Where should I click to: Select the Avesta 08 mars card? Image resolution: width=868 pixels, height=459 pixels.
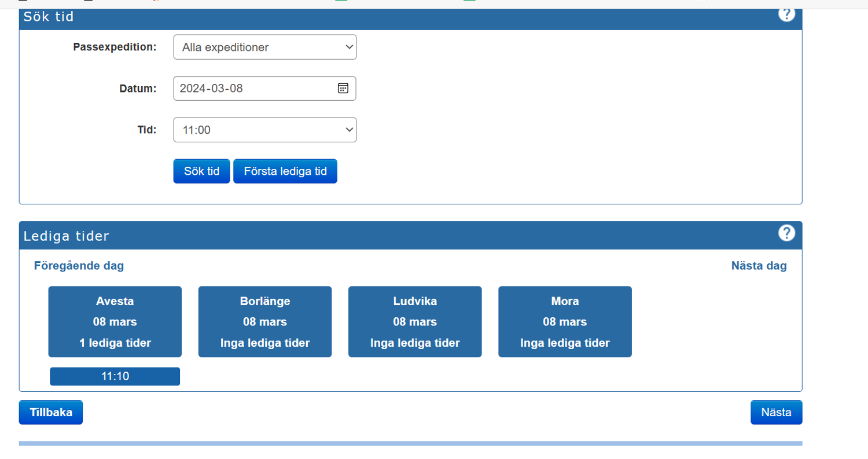coord(115,322)
